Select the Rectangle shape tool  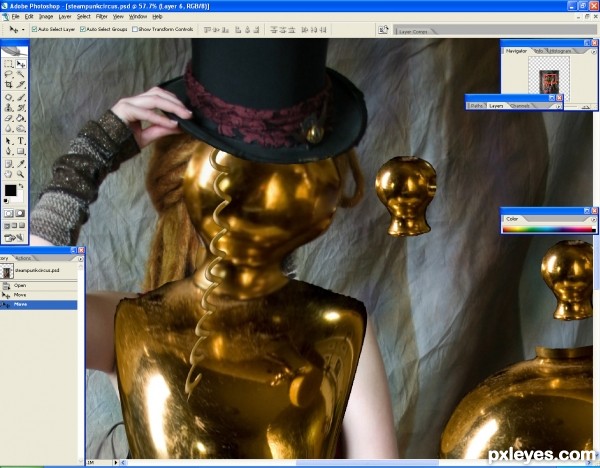click(21, 152)
